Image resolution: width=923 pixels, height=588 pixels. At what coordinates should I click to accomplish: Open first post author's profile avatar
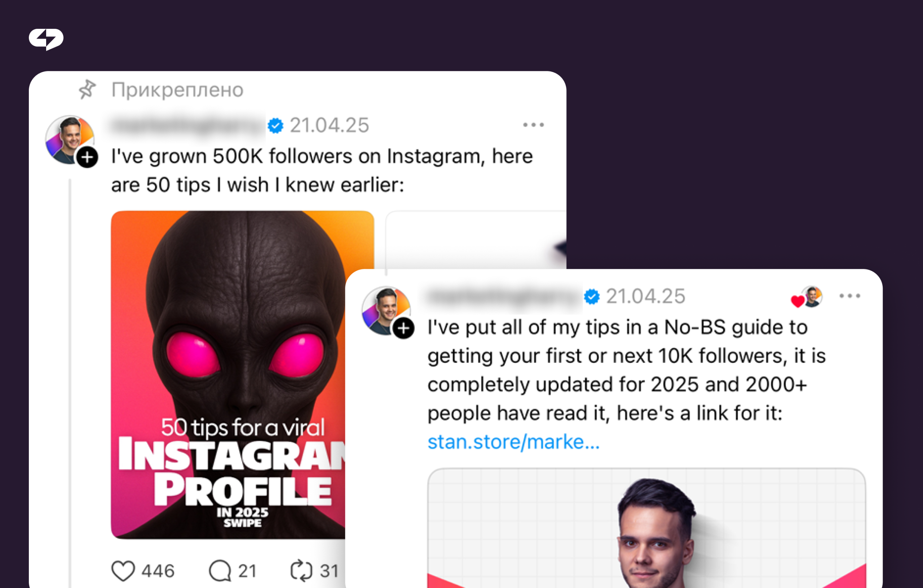point(70,140)
